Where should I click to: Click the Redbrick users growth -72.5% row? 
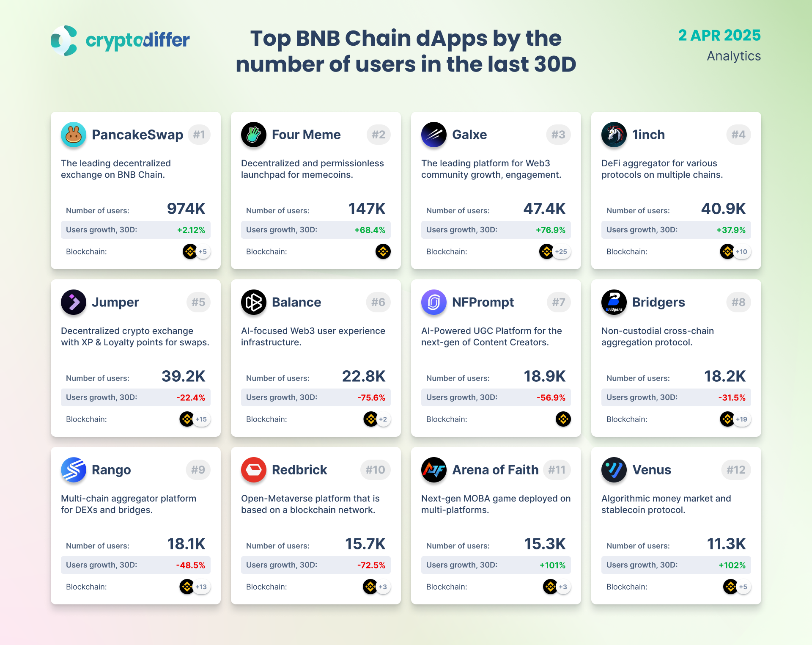coord(316,565)
